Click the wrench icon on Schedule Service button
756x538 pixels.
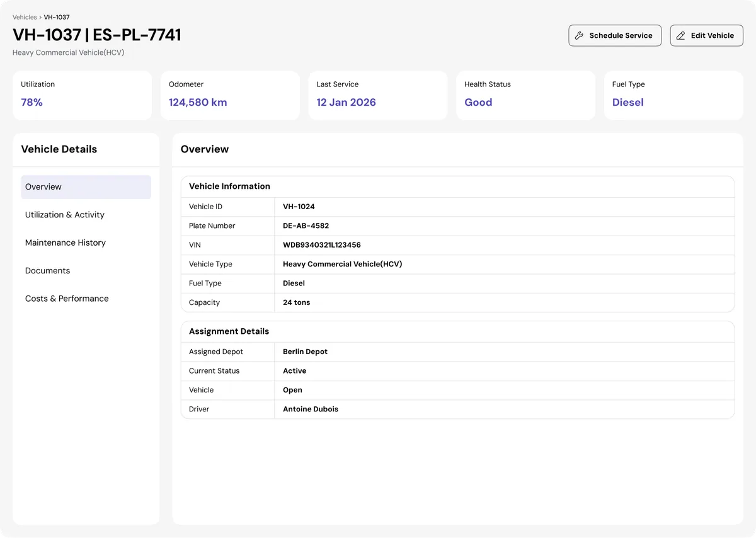coord(579,35)
